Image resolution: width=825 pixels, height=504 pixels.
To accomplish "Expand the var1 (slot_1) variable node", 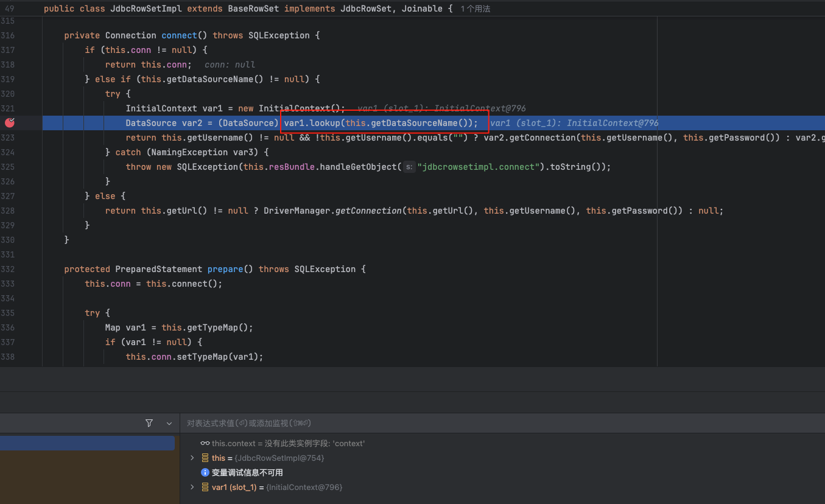I will pyautogui.click(x=192, y=487).
